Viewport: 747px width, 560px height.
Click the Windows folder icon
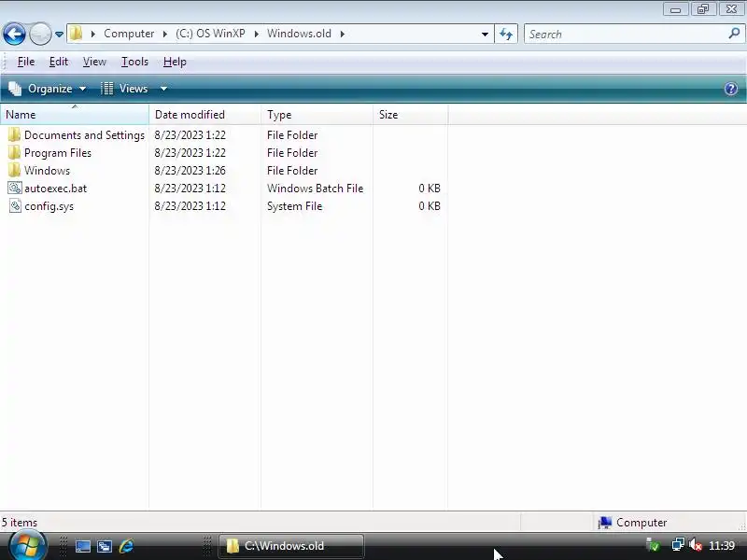click(x=14, y=170)
